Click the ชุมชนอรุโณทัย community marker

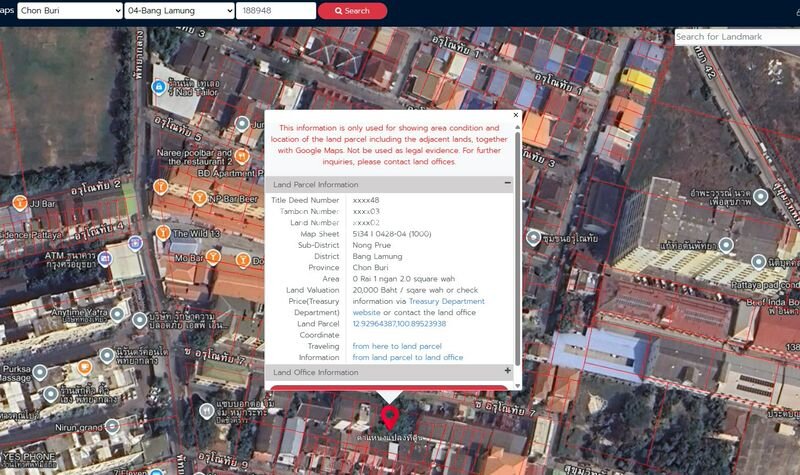point(533,238)
